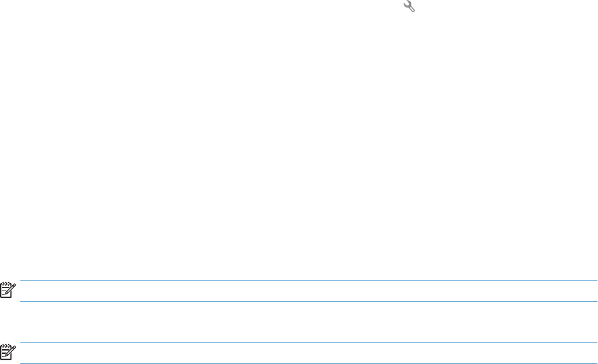This screenshot has width=598, height=364.
Task: Click the blue line above the lower note
Action: [x=308, y=342]
